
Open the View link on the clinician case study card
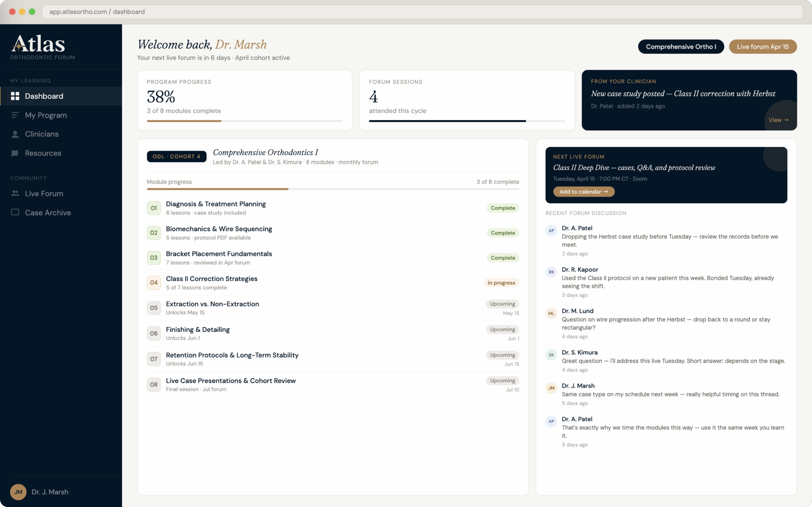click(779, 120)
